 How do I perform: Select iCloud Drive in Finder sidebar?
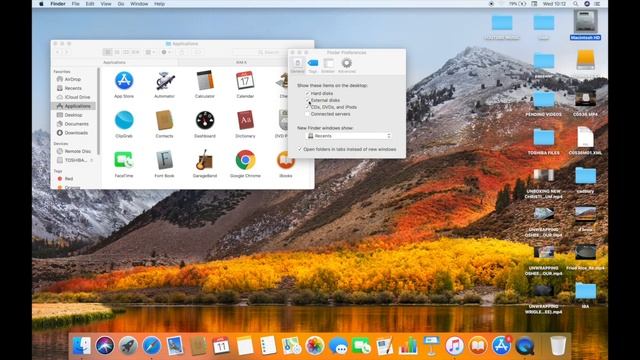click(74, 97)
